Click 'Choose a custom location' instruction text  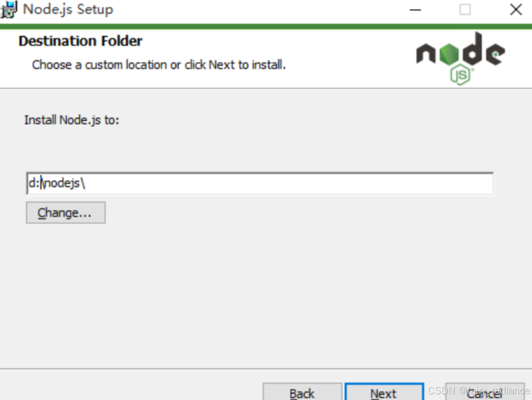tap(159, 65)
